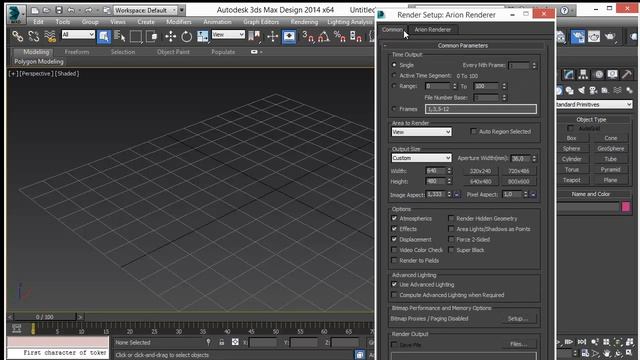Click bitmap performance Setup button
The image size is (640, 360).
coord(518,318)
